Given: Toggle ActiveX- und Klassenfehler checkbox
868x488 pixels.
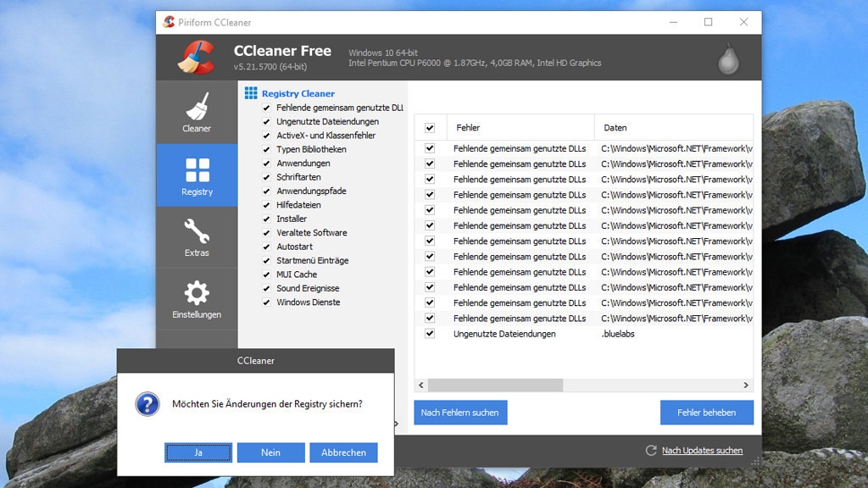Looking at the screenshot, I should [266, 136].
